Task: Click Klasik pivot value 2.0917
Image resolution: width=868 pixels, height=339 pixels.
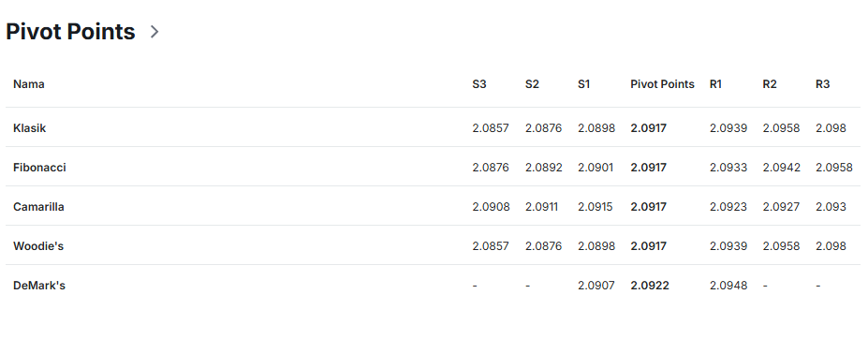Action: pyautogui.click(x=648, y=128)
